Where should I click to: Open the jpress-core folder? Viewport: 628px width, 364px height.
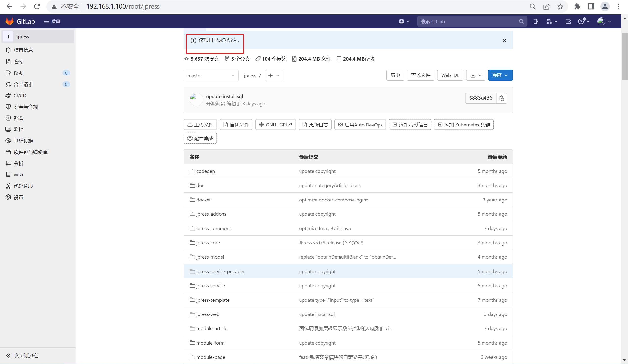point(208,242)
